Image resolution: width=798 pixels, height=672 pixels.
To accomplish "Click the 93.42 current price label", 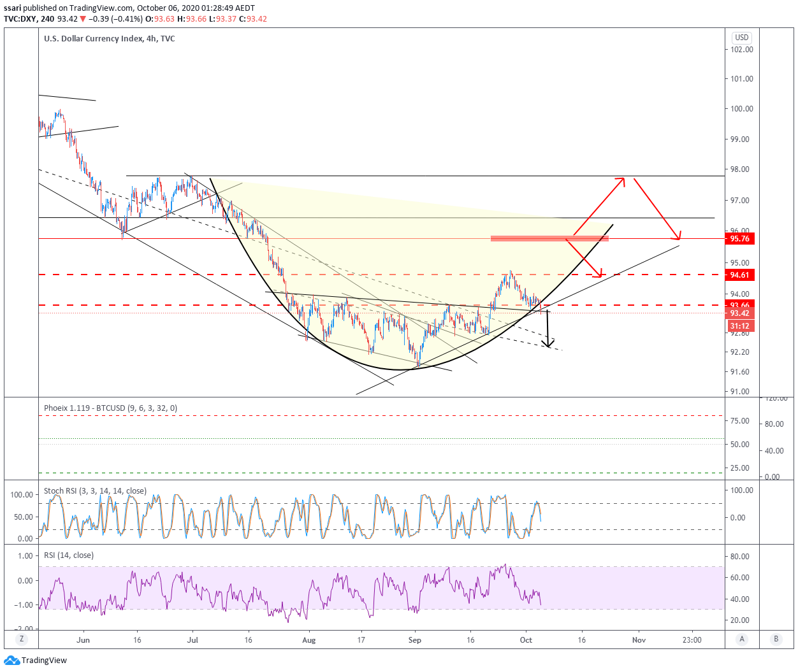I will click(x=740, y=313).
